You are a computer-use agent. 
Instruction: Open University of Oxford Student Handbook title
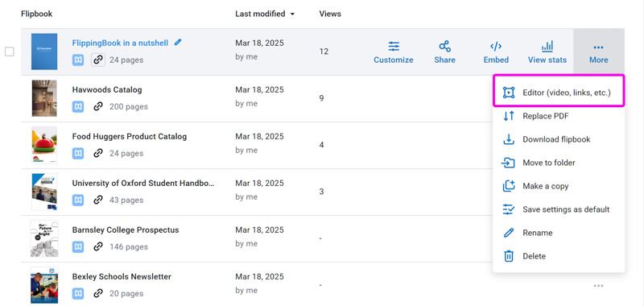click(x=143, y=183)
